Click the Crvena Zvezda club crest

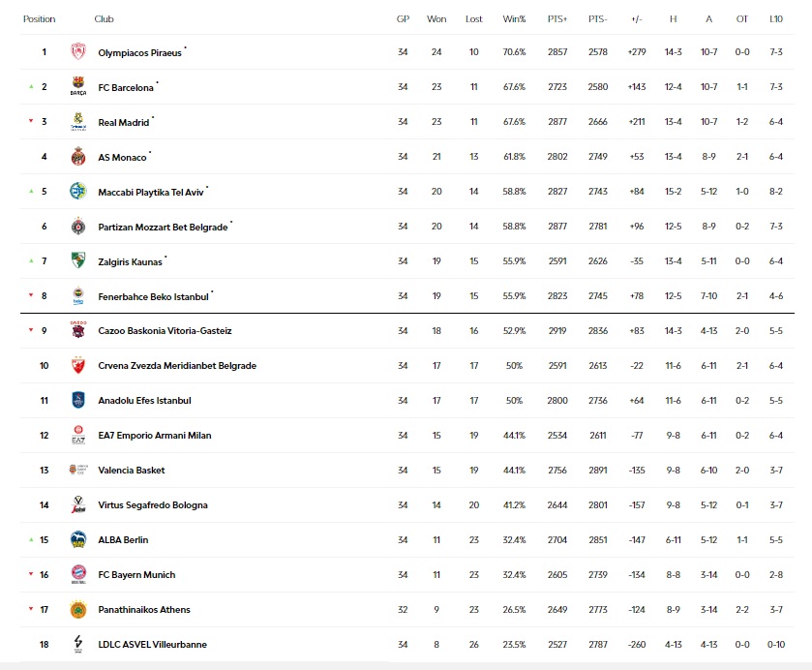tap(78, 365)
